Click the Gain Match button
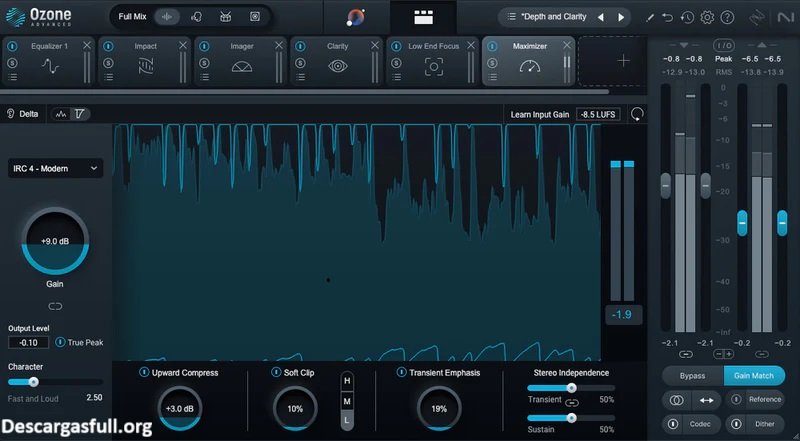The image size is (800, 441). (x=754, y=375)
